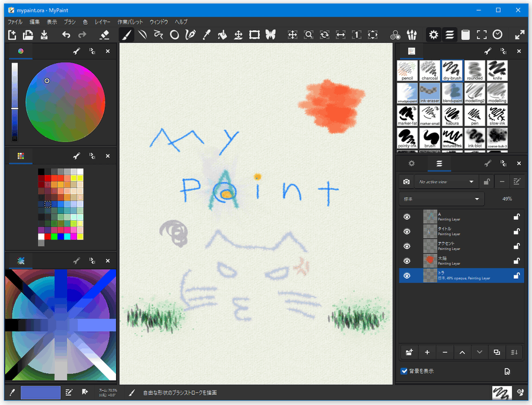
Task: Click the duplicate layer button
Action: [x=497, y=353]
